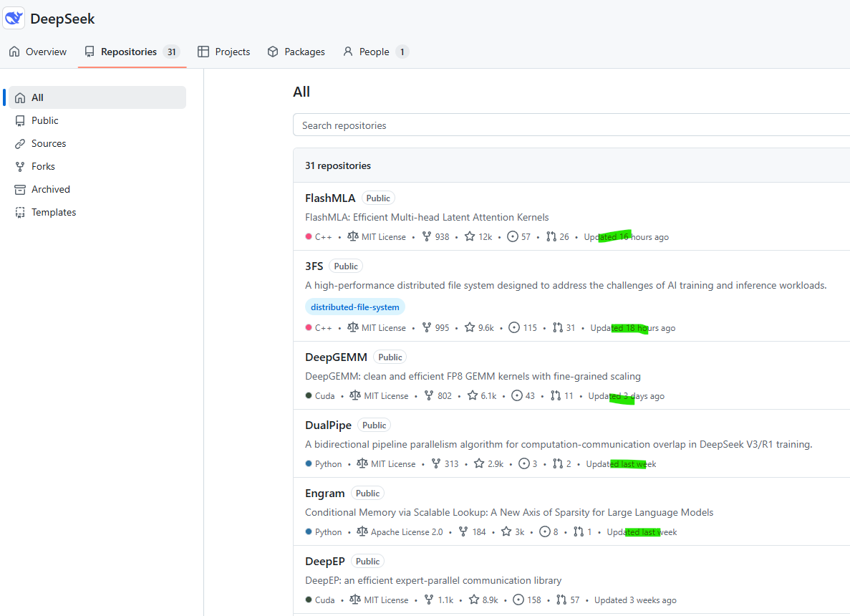Click 3FS repository description text
Viewport: 850px width, 616px height.
pyautogui.click(x=566, y=285)
